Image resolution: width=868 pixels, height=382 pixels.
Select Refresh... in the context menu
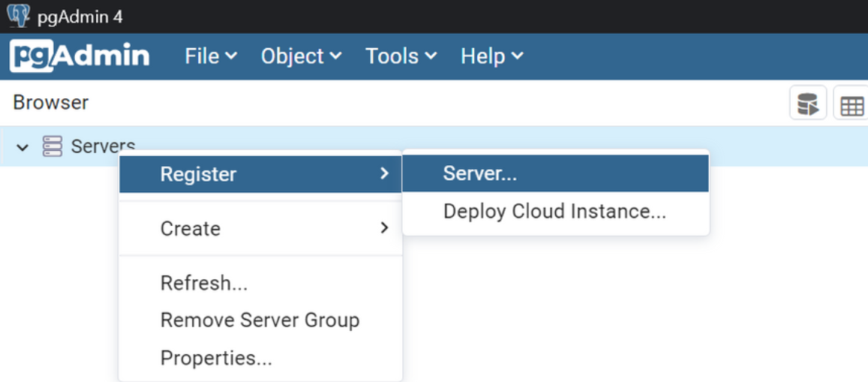pos(261,283)
